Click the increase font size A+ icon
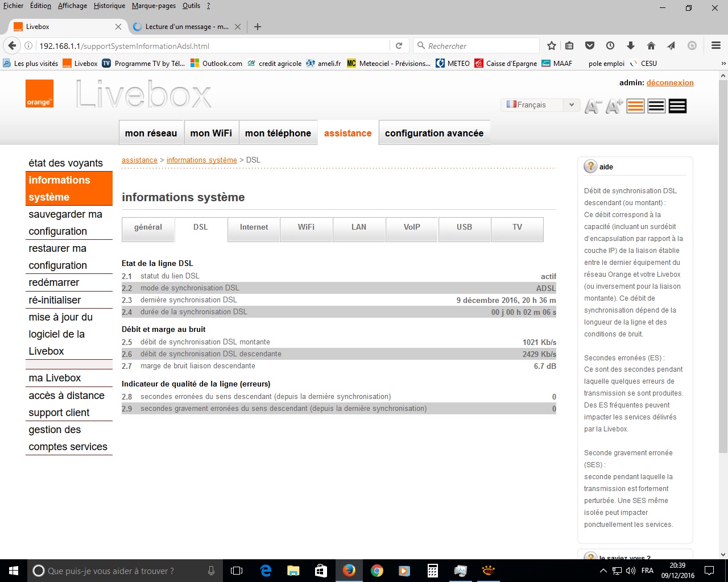The image size is (728, 582). (614, 106)
